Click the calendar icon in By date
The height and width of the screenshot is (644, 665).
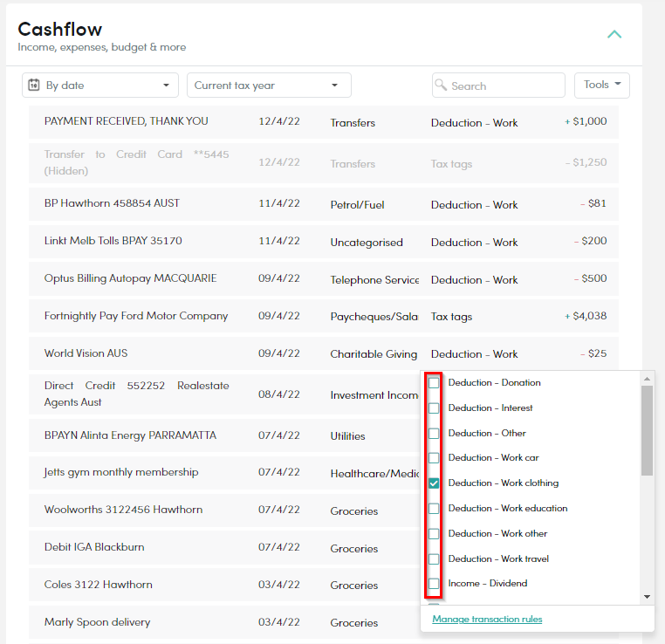(34, 85)
